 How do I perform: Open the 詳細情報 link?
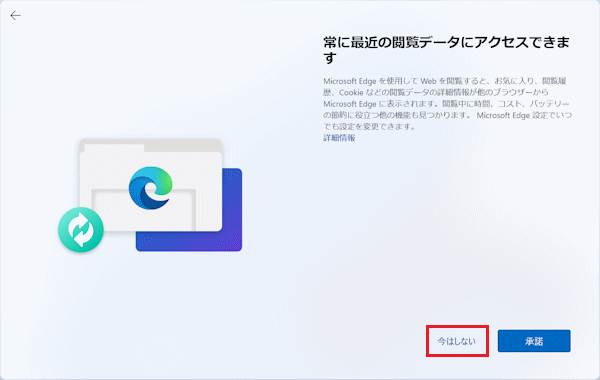[x=339, y=138]
